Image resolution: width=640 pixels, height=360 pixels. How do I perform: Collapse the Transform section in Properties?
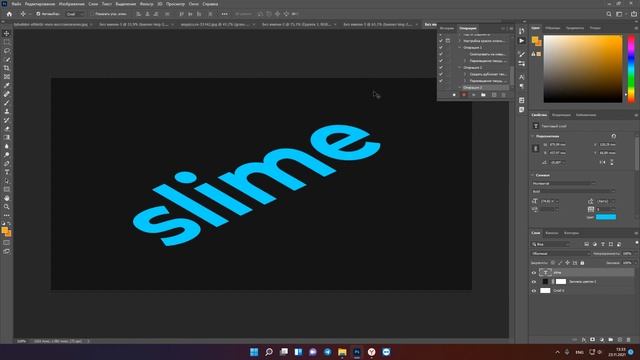pos(533,136)
